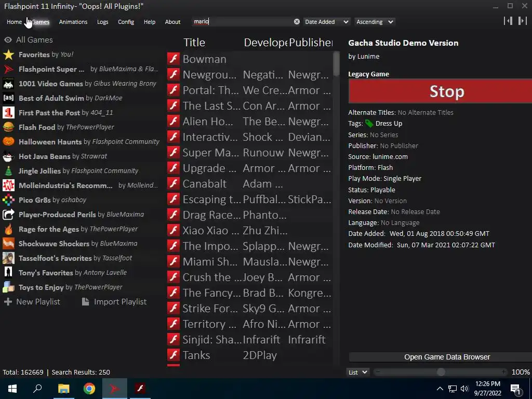The width and height of the screenshot is (532, 399).
Task: Click the All Games eye icon
Action: (x=8, y=40)
